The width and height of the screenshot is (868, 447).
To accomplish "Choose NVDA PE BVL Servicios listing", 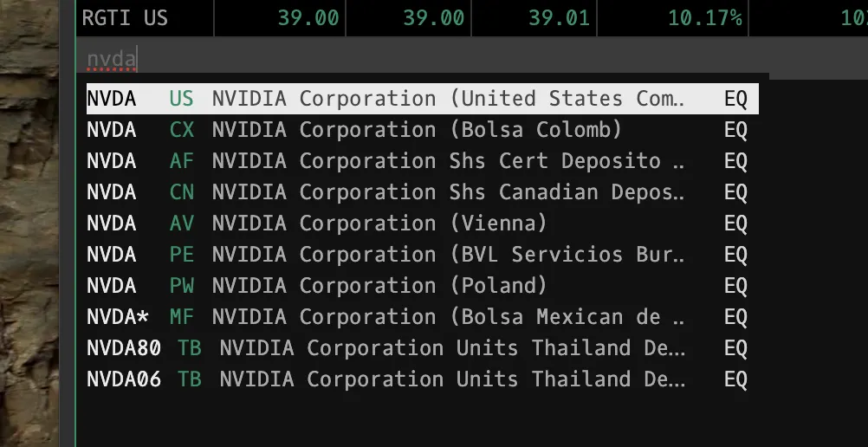I will [423, 254].
